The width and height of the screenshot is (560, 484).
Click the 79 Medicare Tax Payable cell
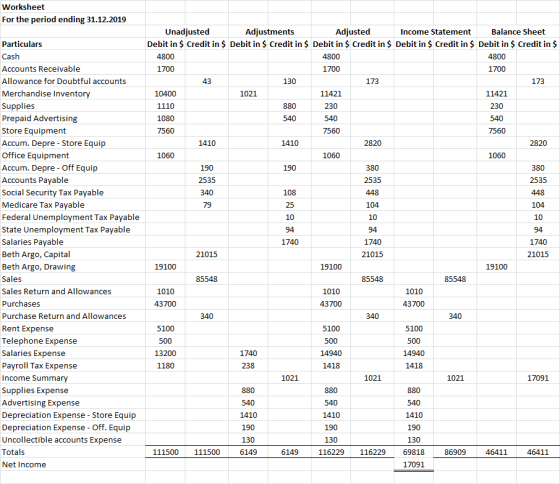click(207, 205)
